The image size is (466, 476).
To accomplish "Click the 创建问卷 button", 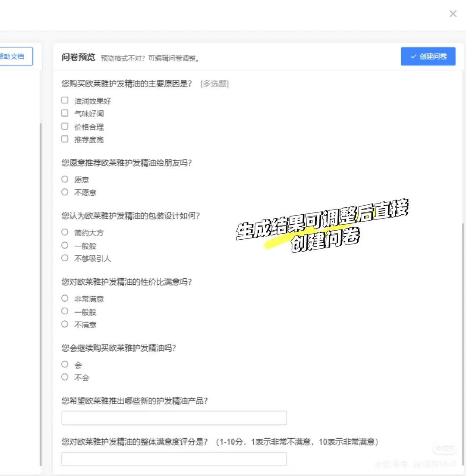I will [x=428, y=56].
